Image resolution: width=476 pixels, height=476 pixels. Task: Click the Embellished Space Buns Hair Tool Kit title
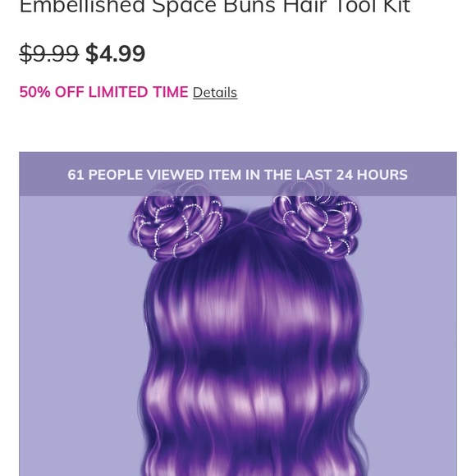(x=215, y=7)
